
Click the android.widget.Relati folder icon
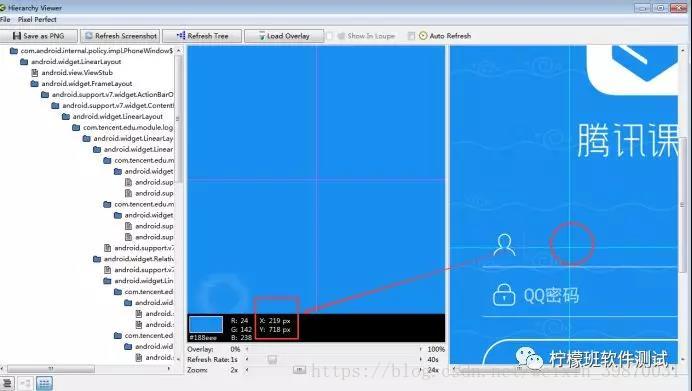click(97, 259)
